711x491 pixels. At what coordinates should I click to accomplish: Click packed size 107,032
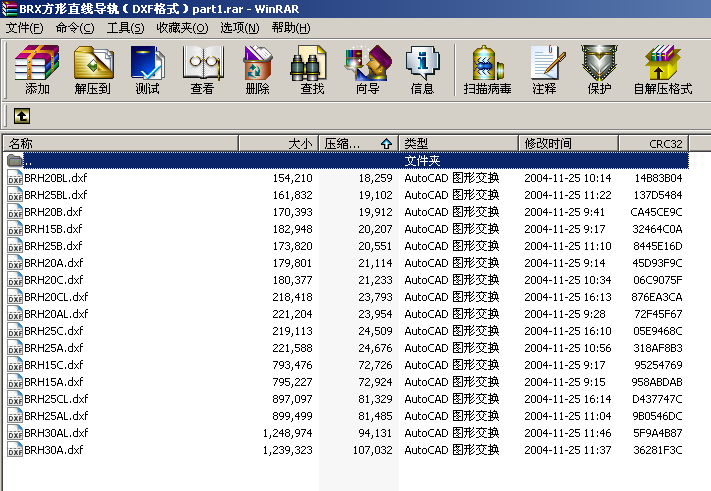click(x=373, y=450)
